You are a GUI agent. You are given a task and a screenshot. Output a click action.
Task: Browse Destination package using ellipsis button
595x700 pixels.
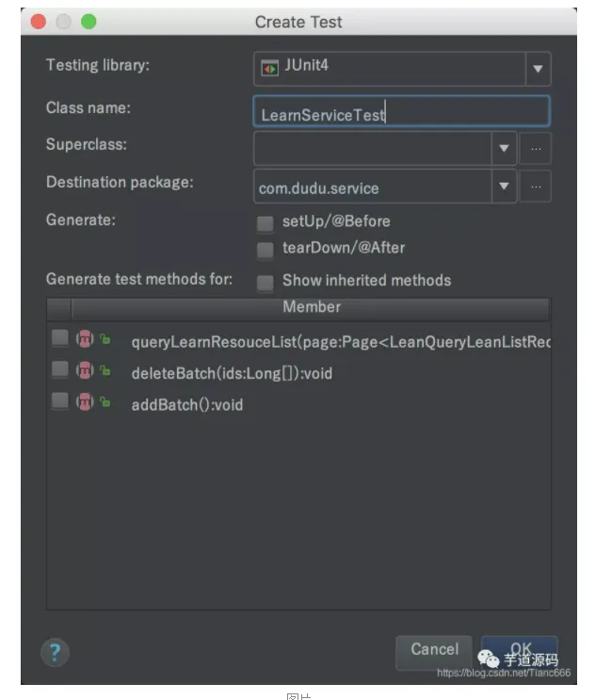pyautogui.click(x=536, y=187)
